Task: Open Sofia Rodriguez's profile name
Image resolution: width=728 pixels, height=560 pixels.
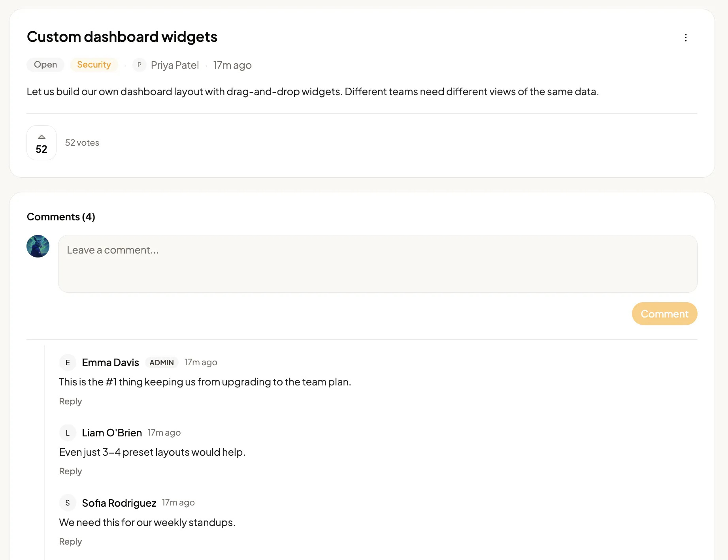Action: point(119,503)
